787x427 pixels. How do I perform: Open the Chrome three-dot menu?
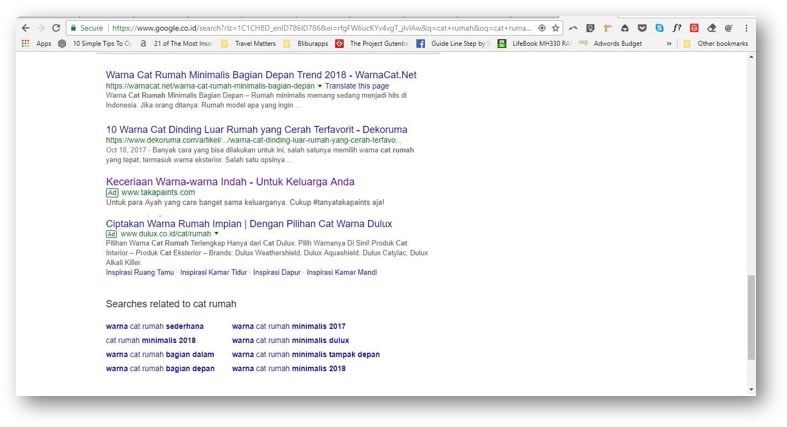[x=747, y=28]
